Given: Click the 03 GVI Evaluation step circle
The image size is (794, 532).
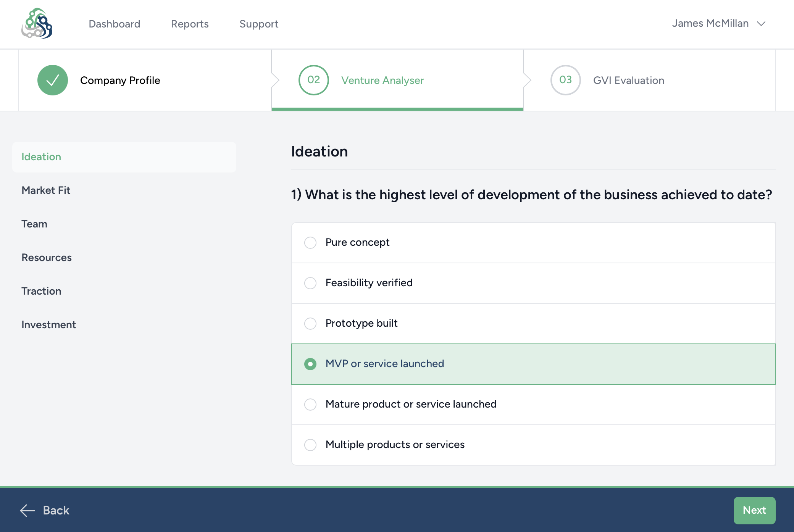Looking at the screenshot, I should point(565,80).
